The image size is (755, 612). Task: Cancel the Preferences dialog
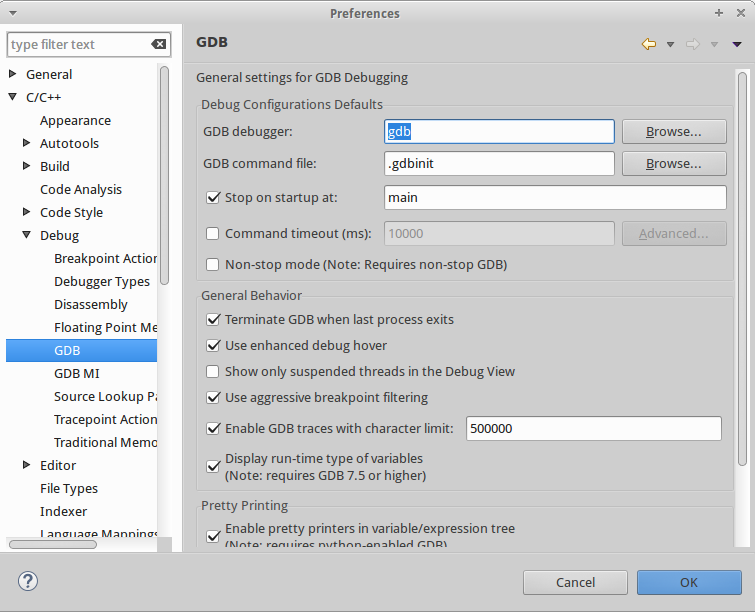[575, 583]
